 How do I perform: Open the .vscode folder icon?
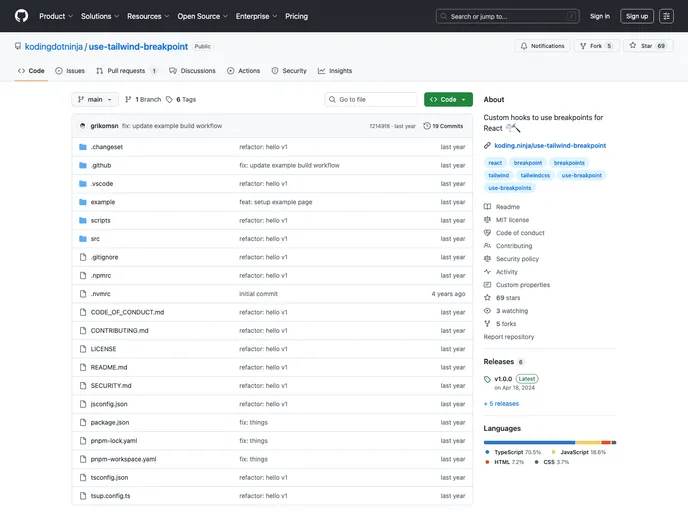[x=83, y=184]
